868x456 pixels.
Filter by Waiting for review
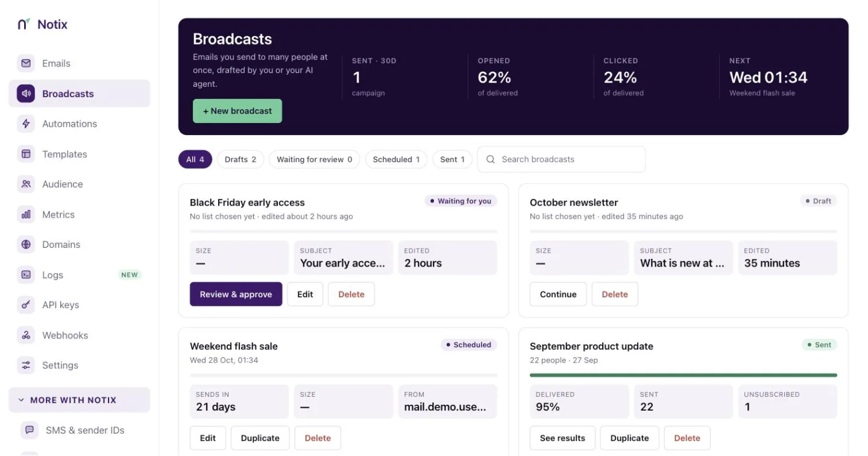[x=315, y=159]
